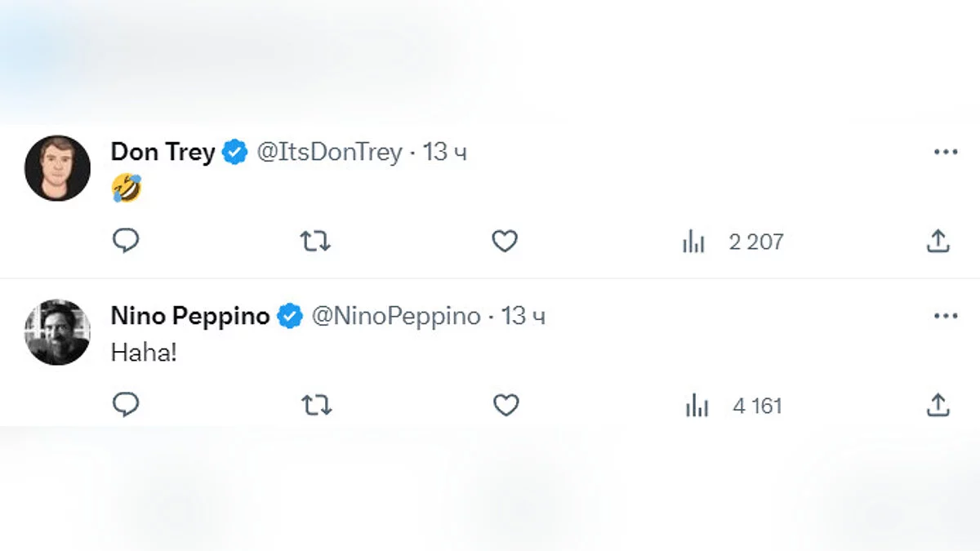Retweet Don Trey's emoji post

315,241
